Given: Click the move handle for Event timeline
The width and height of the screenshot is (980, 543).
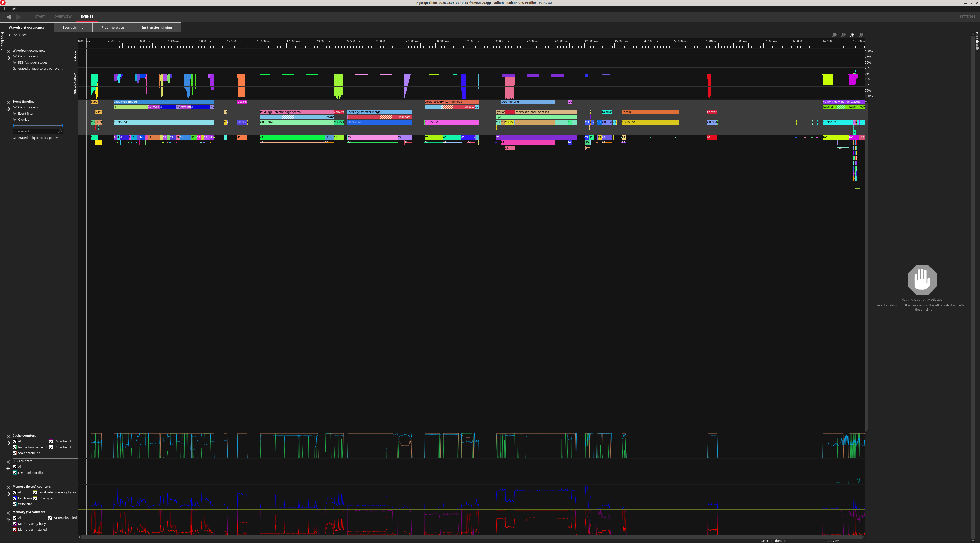Looking at the screenshot, I should point(8,109).
